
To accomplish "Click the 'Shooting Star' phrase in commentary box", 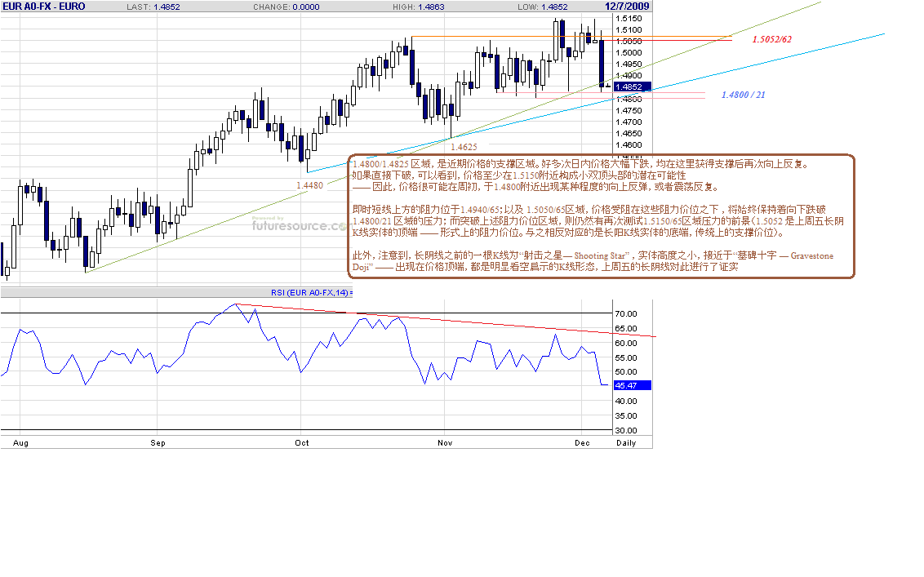I will (600, 255).
